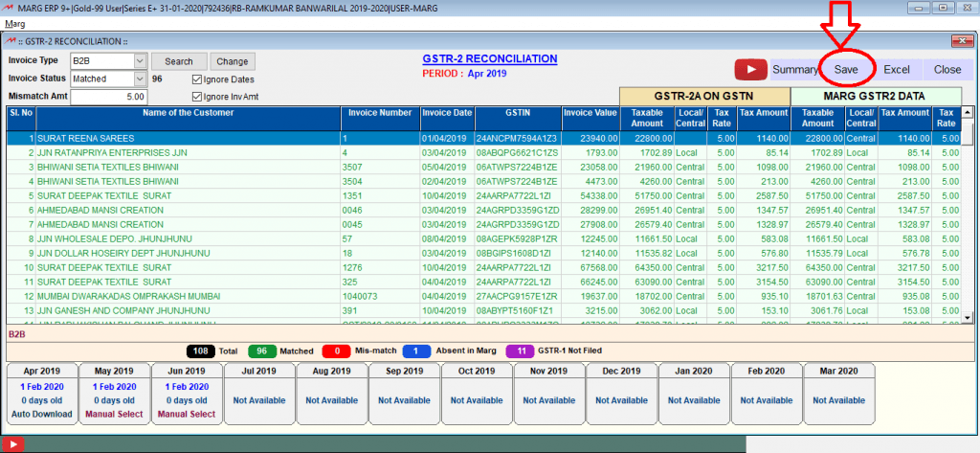Click invoice number 1040073 cell
The image size is (980, 453).
point(380,297)
